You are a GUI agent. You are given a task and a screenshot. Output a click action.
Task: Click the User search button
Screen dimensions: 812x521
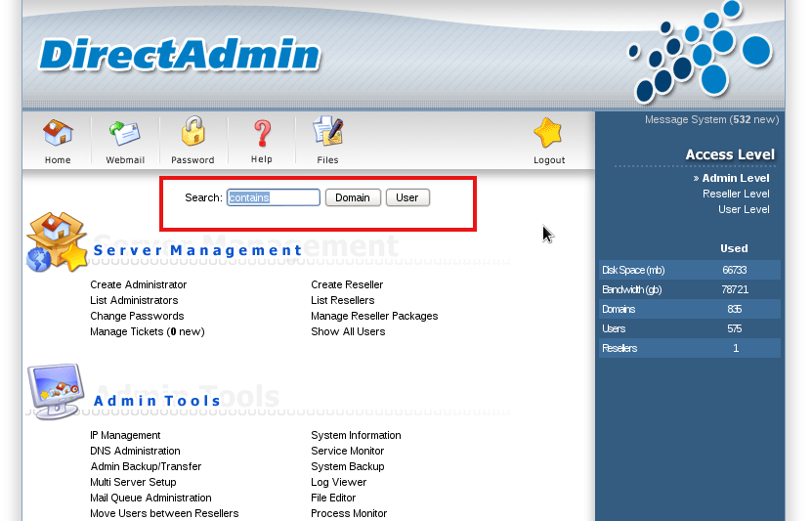(407, 197)
